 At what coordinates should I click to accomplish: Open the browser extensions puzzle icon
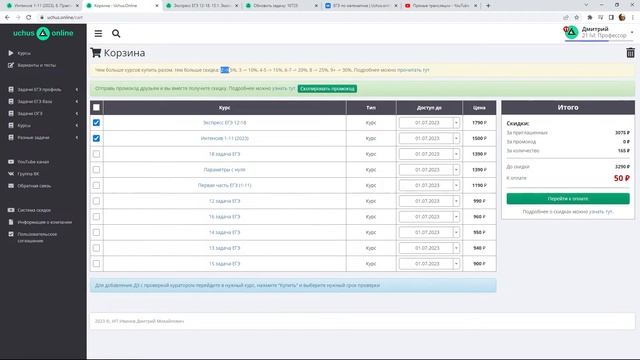pyautogui.click(x=589, y=17)
